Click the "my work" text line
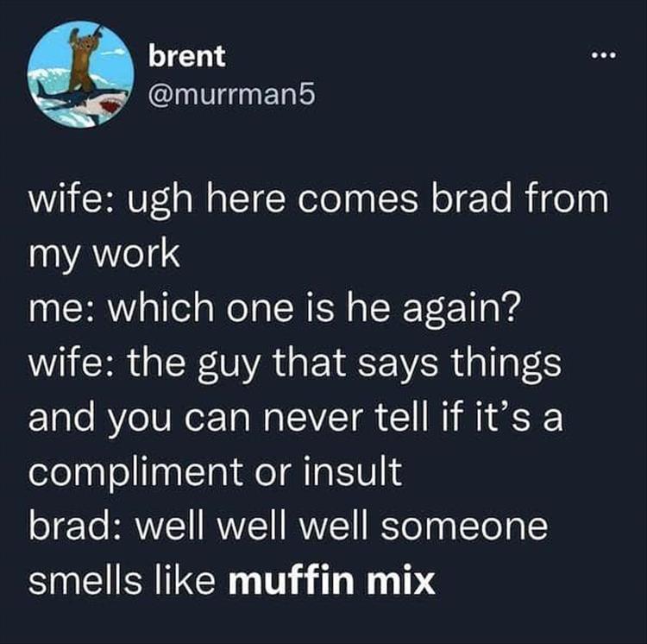The image size is (647, 644). pos(104,256)
